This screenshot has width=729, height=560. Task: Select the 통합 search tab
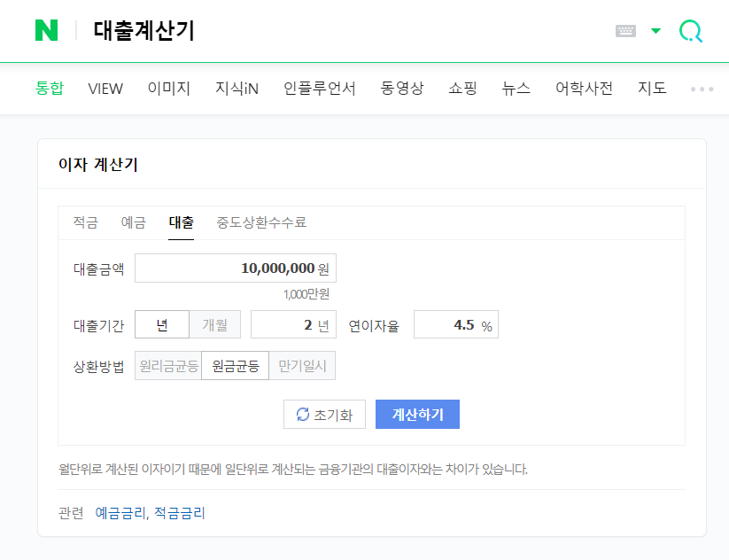[x=50, y=88]
